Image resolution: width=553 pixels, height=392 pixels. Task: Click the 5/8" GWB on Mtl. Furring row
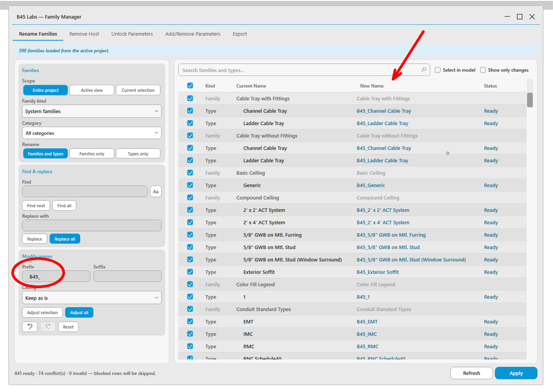tap(352, 235)
